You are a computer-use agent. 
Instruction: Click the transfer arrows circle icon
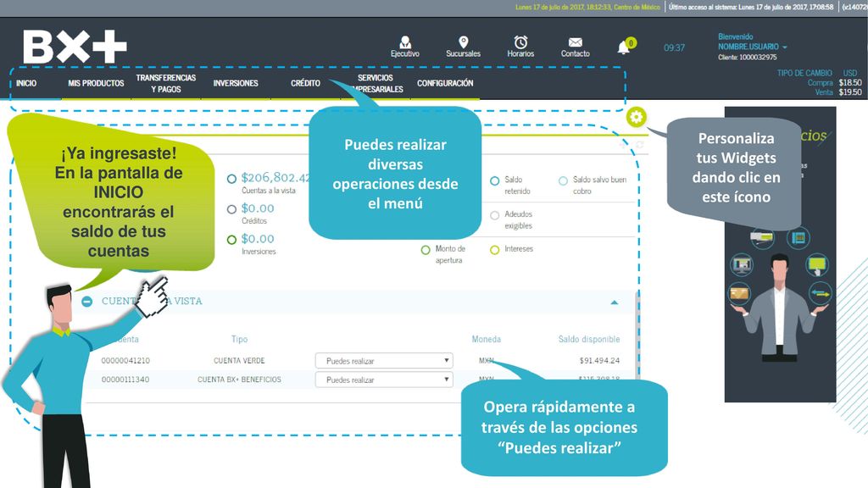pos(820,293)
